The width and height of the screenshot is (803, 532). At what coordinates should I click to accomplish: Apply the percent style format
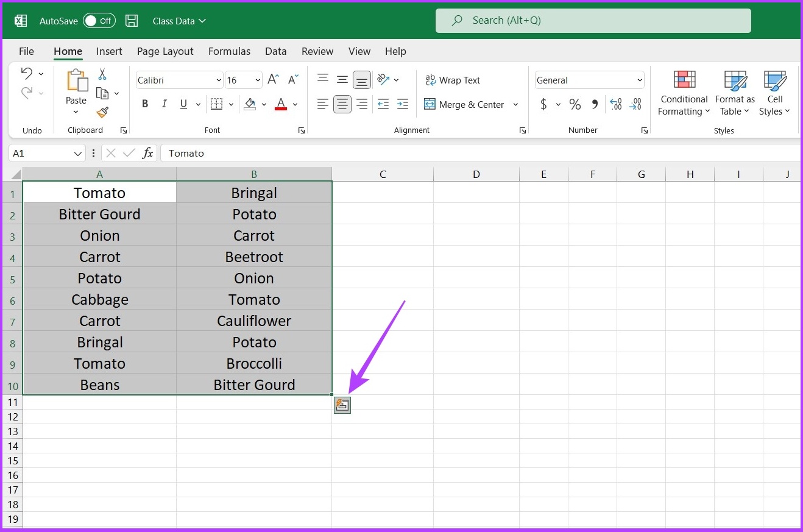point(575,105)
